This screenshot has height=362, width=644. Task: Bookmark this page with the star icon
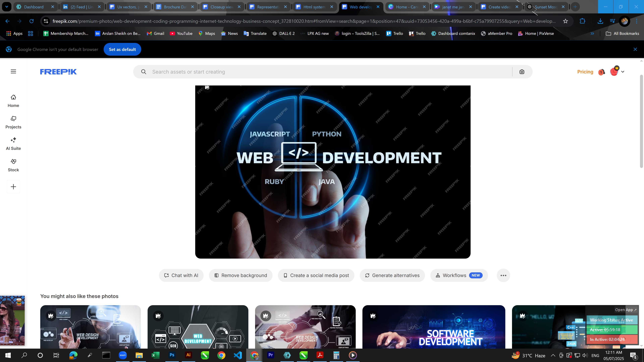(x=566, y=21)
